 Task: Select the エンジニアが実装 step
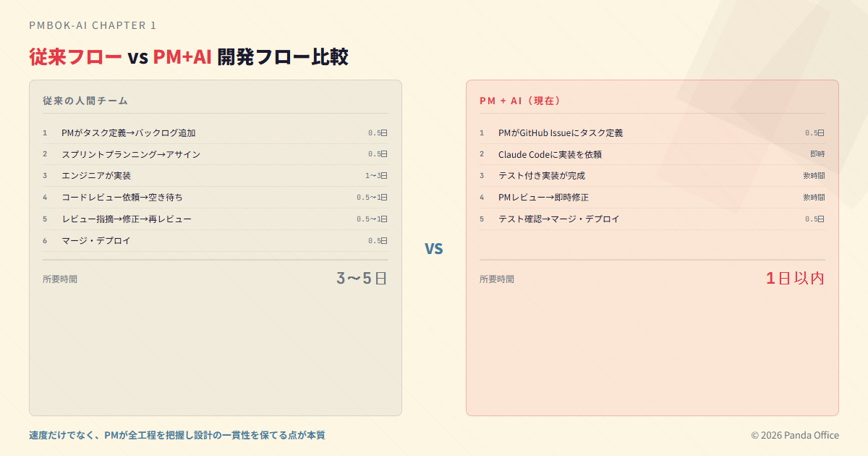(96, 176)
